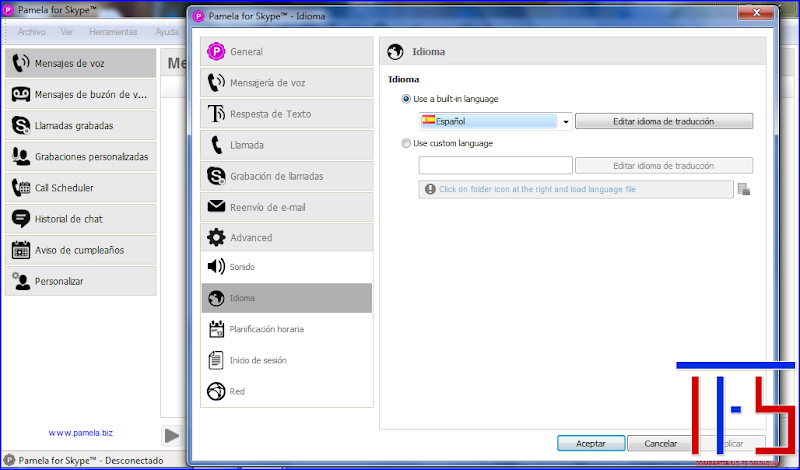Screen dimensions: 800x470
Task: Open the Aviso de cumpleaños calendar icon
Action: click(20, 250)
